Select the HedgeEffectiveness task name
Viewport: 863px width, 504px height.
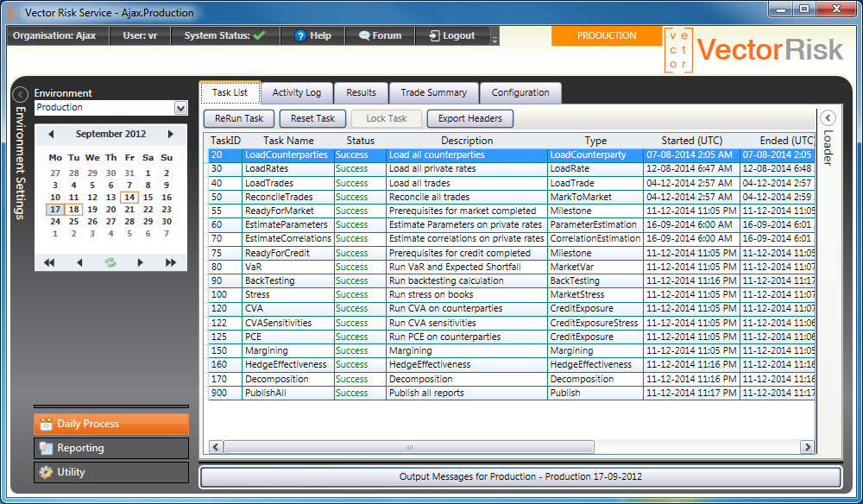click(286, 364)
